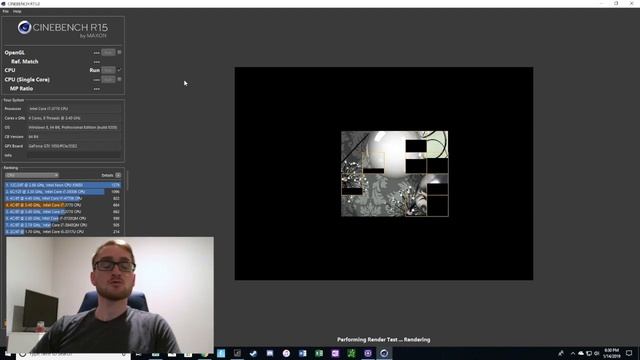
Task: Expand hidden system tray icons chevron
Action: pyautogui.click(x=573, y=353)
